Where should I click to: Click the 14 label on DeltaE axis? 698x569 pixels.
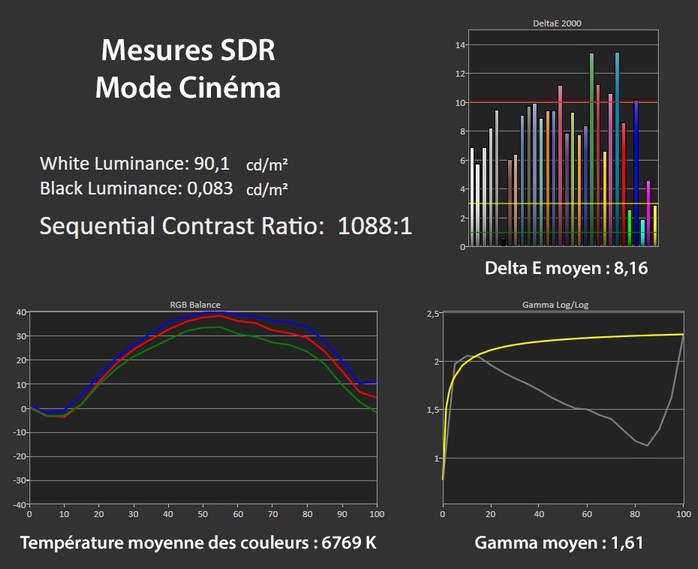460,45
